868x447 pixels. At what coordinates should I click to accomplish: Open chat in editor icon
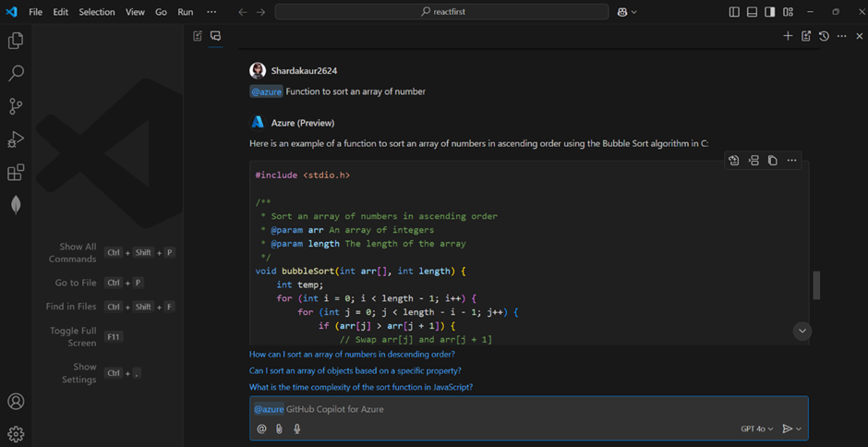[806, 36]
